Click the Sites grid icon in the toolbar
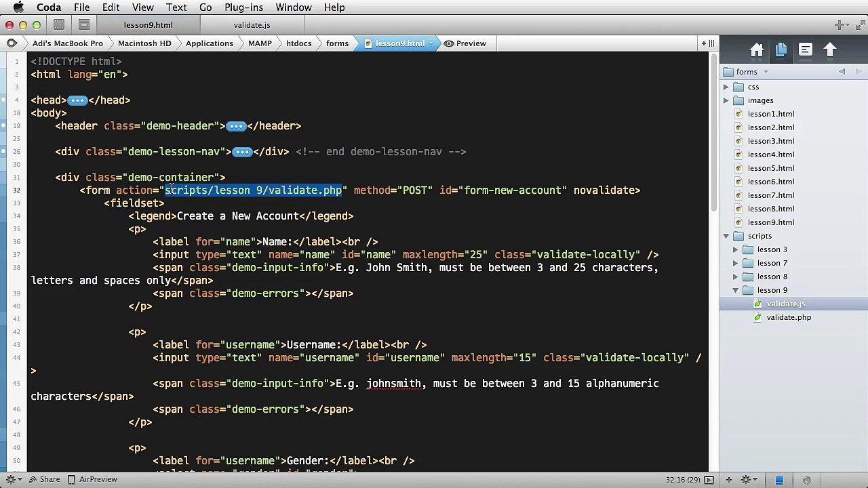The height and width of the screenshot is (488, 868). pyautogui.click(x=59, y=25)
